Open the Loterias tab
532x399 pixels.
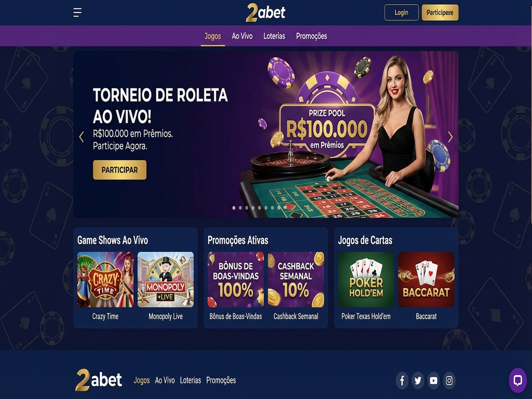pos(274,36)
